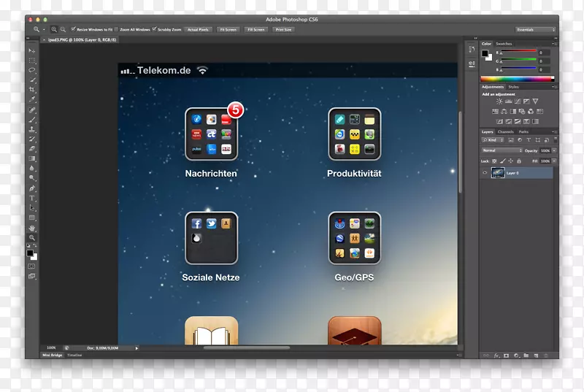Hide Layer 0 using the eye icon

[485, 173]
